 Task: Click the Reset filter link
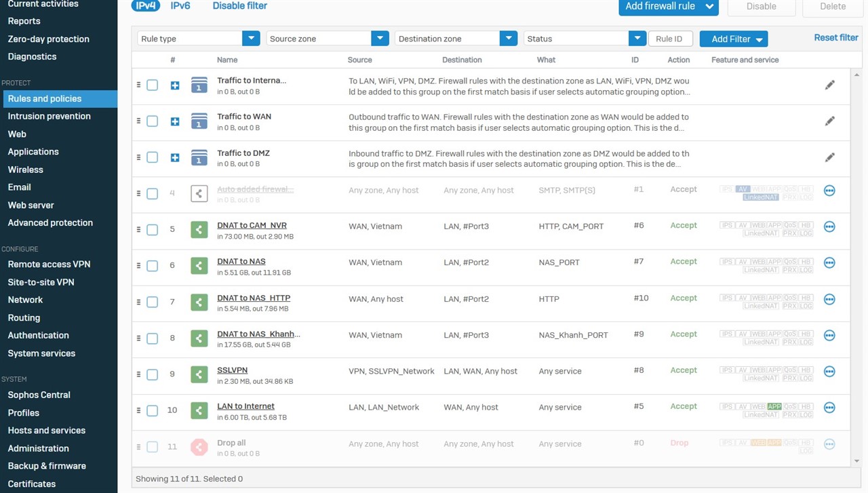pos(835,38)
